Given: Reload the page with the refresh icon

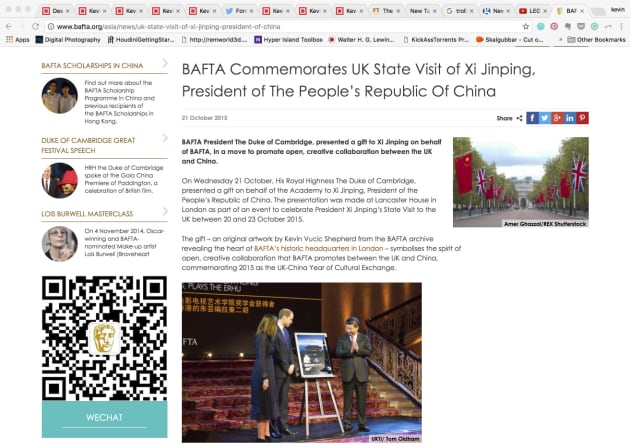Looking at the screenshot, I should point(35,27).
